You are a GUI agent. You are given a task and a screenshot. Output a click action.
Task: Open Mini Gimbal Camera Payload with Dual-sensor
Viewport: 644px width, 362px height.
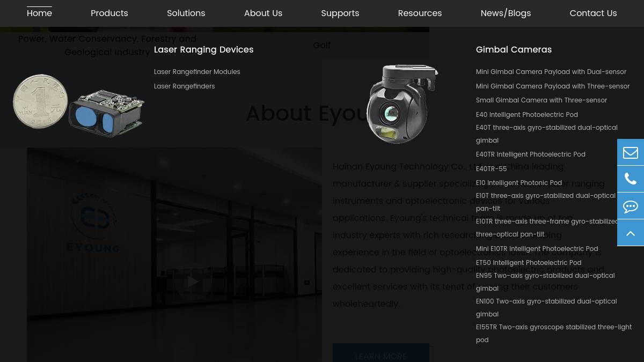point(551,72)
